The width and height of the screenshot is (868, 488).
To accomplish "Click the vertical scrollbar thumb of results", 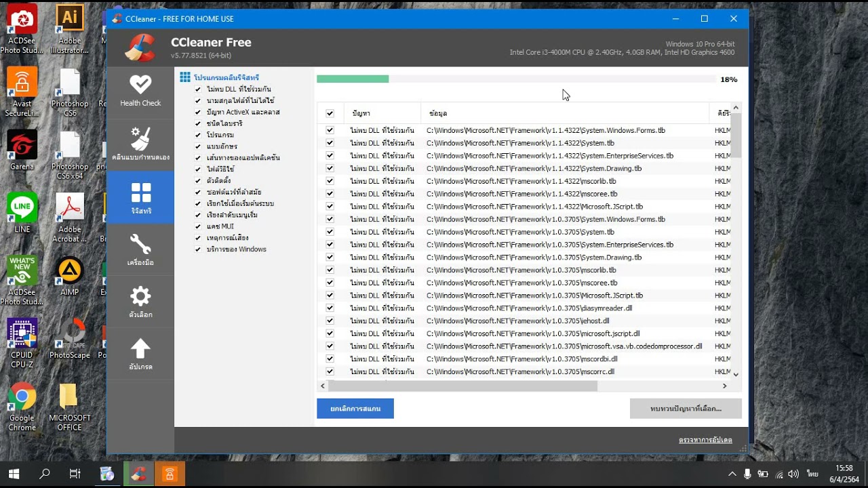I will click(x=736, y=136).
